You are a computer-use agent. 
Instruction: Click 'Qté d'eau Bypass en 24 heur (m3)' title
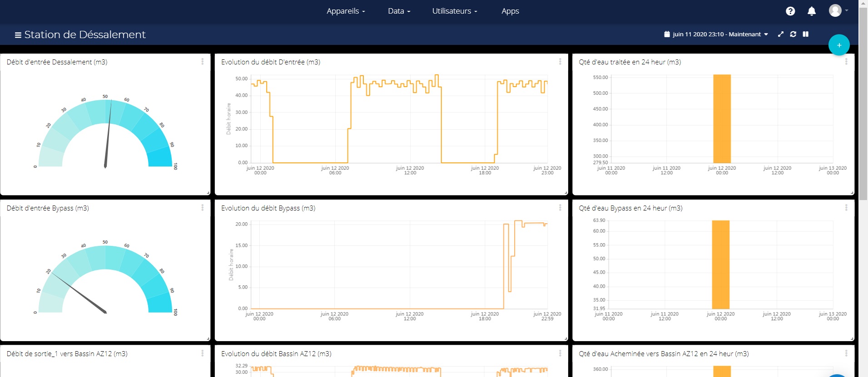coord(630,208)
